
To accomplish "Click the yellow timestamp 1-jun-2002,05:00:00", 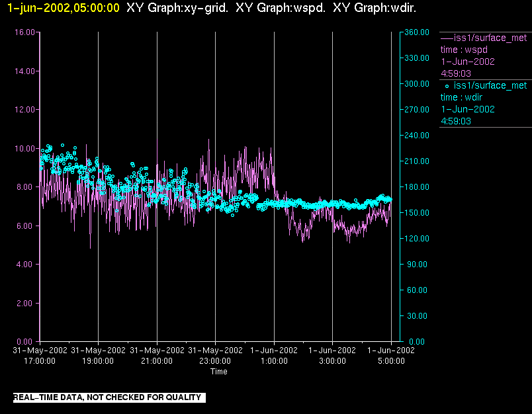I will tap(64, 8).
